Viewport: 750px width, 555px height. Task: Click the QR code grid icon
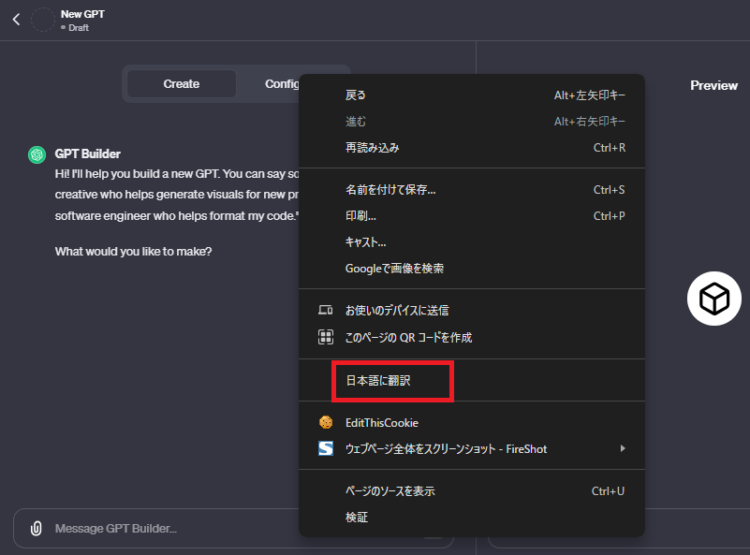tap(326, 337)
